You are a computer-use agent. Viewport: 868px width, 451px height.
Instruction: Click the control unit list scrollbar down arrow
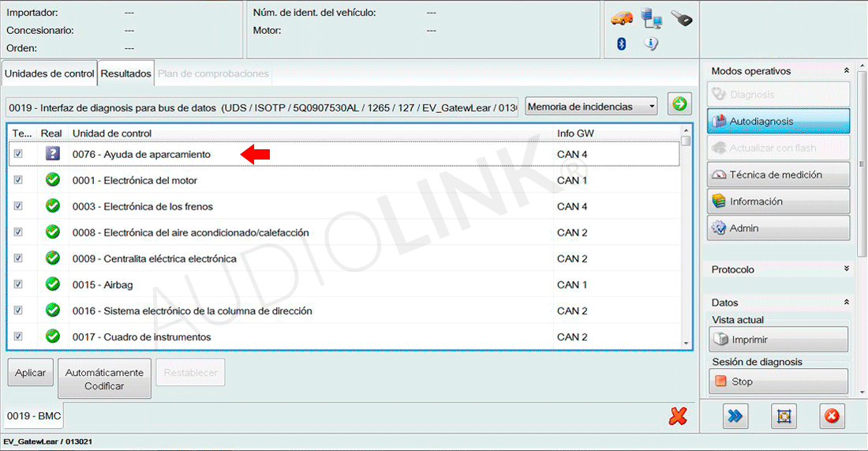click(x=686, y=343)
